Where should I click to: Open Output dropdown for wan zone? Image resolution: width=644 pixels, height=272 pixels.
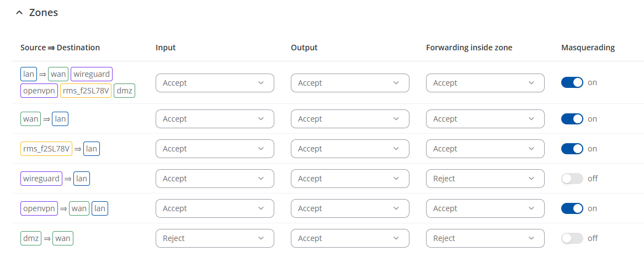pos(350,119)
